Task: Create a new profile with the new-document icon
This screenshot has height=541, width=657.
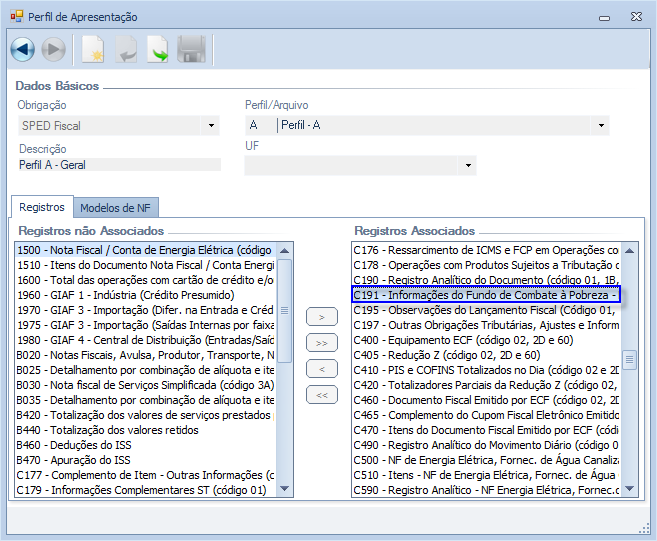Action: 92,49
